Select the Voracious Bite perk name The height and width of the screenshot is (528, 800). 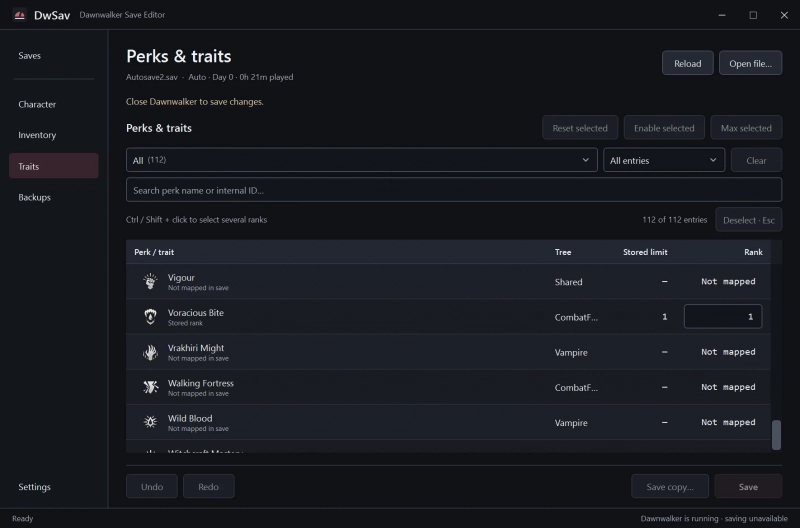[x=196, y=313]
